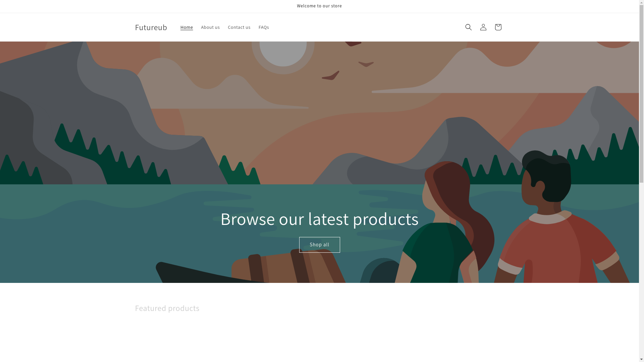The height and width of the screenshot is (362, 644).
Task: Open the FAQs menu link
Action: click(264, 27)
